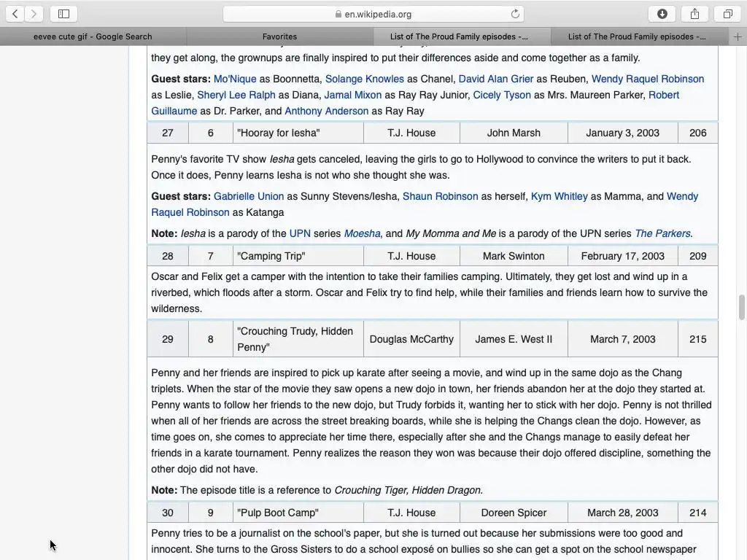Open The Parkers link

click(662, 234)
